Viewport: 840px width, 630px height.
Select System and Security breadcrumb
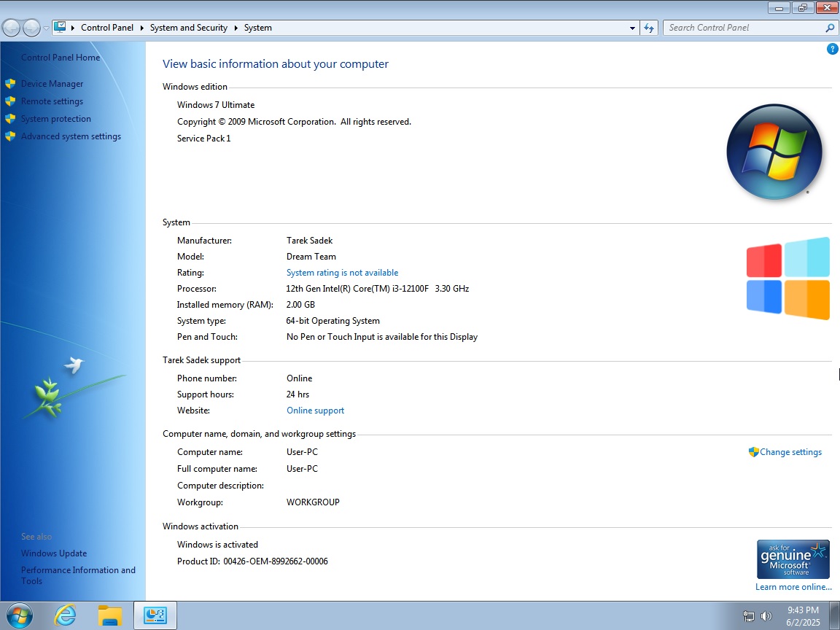tap(189, 28)
